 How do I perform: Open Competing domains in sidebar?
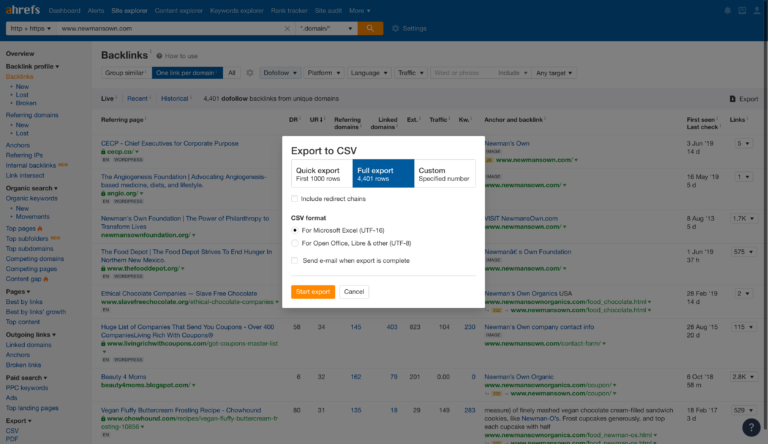[x=35, y=258]
